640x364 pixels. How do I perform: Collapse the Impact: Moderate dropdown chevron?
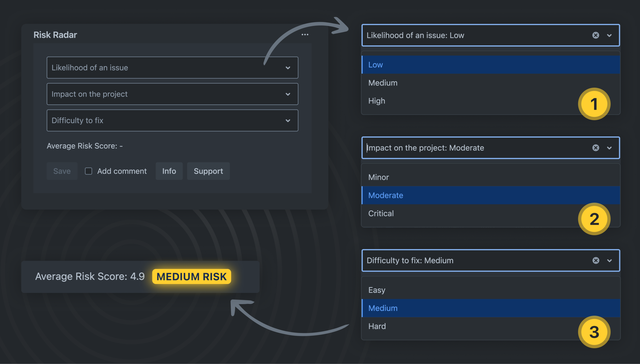coord(609,148)
